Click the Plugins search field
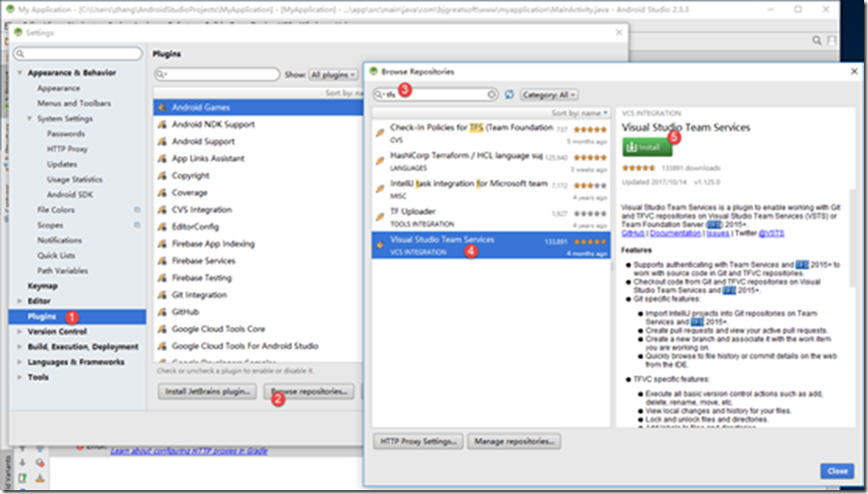This screenshot has height=494, width=868. coord(218,74)
